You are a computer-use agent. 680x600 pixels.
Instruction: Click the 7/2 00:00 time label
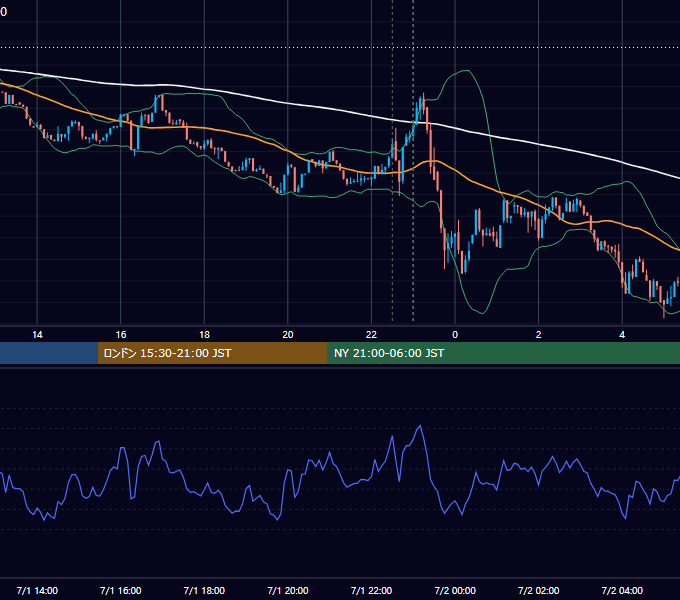pos(455,590)
